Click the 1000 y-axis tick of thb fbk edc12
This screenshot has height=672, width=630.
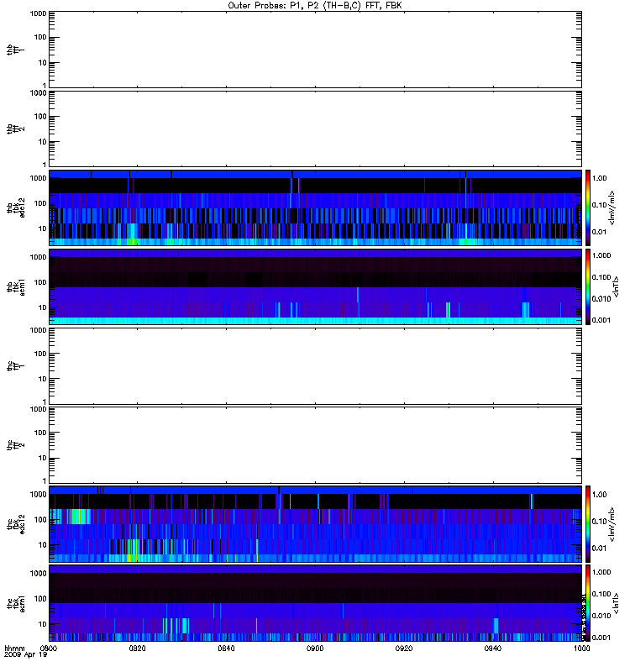click(x=38, y=178)
